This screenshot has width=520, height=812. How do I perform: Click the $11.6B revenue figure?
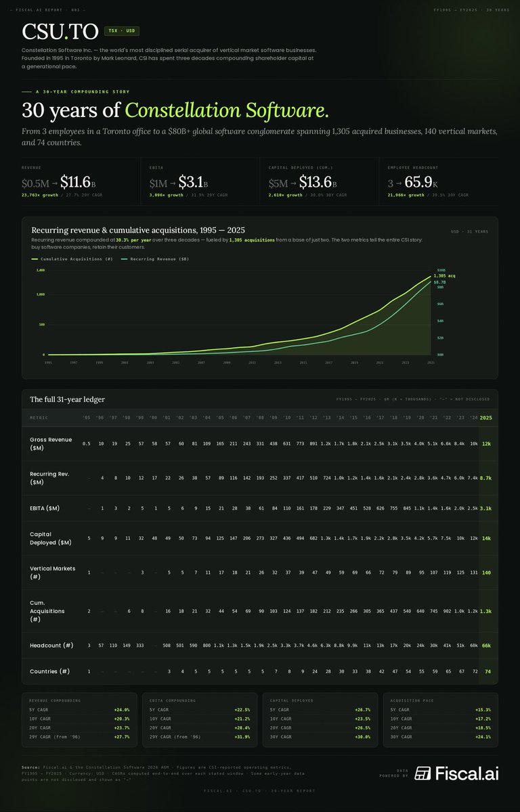click(77, 182)
